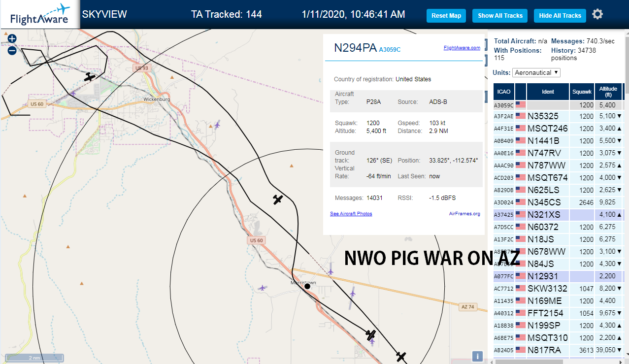Open See Aircraft Photos link
This screenshot has width=629, height=364.
click(x=351, y=214)
